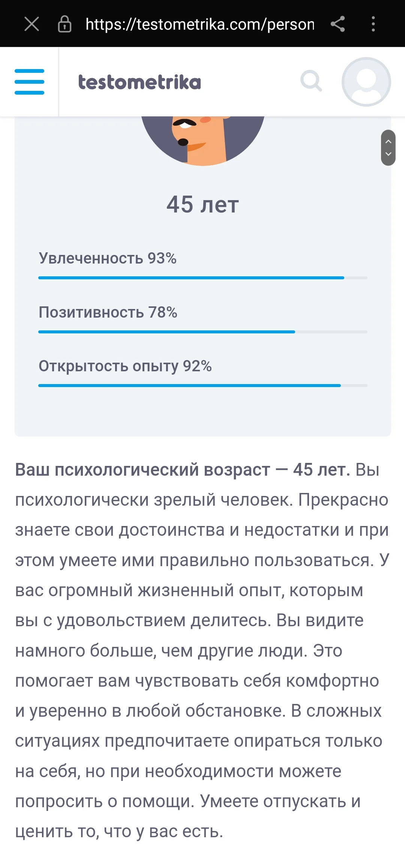Tap bold text "Ваш психологический возраст"
405x868 pixels.
coord(142,470)
